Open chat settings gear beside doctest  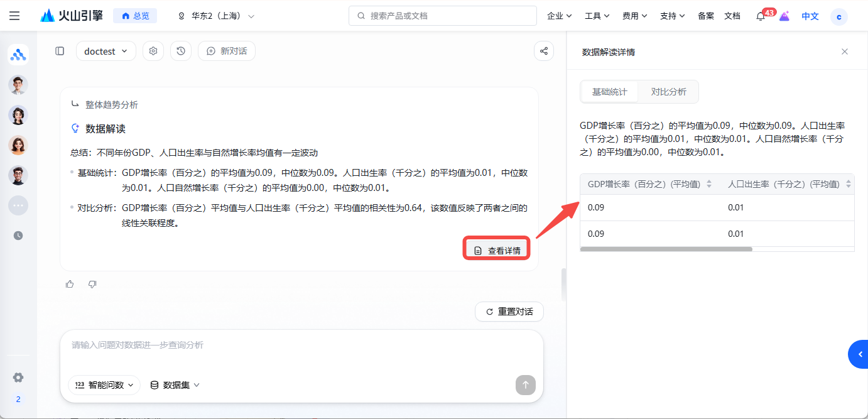153,51
